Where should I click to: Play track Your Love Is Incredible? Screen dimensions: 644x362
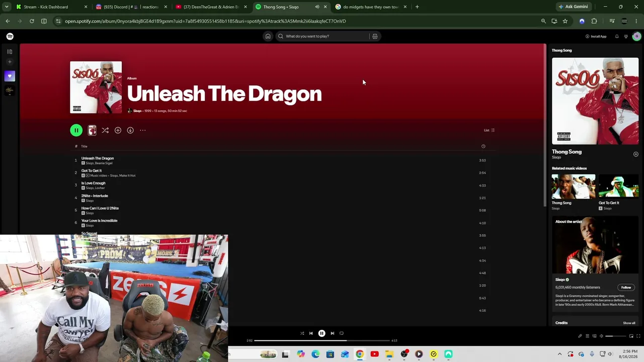click(x=100, y=221)
